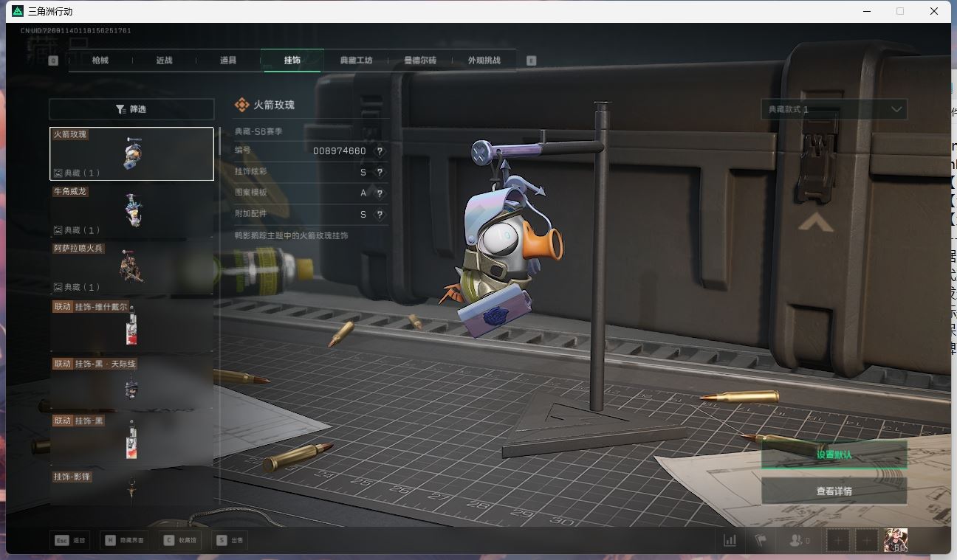Choose the 阿萨拉喷火兵 charm in list
Screen dimensions: 957x560
pos(131,268)
